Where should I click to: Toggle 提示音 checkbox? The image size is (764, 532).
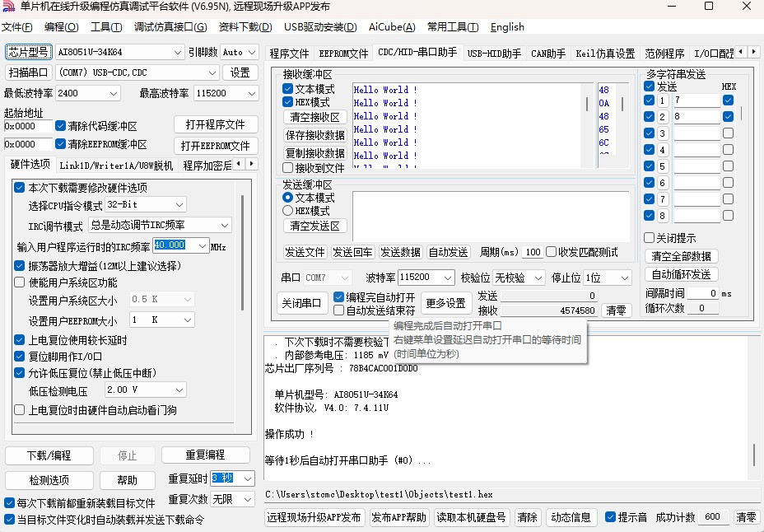point(610,517)
